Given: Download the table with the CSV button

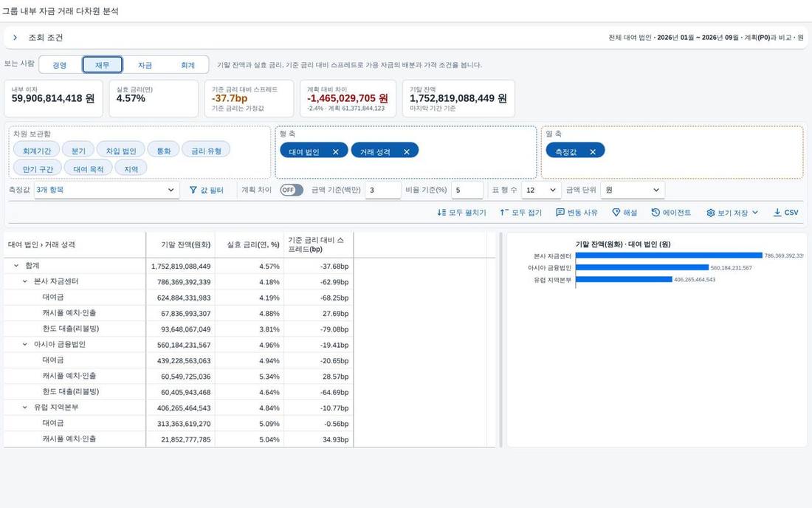Looking at the screenshot, I should coord(785,213).
